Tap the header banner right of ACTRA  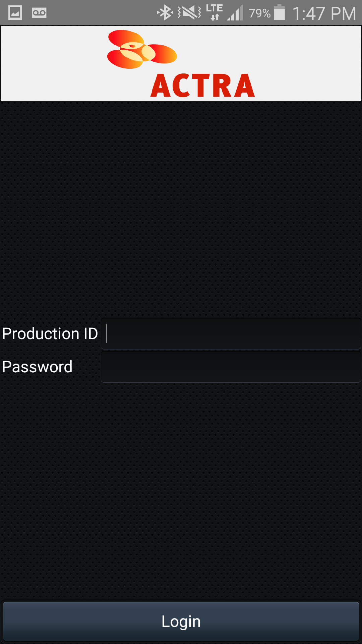pyautogui.click(x=308, y=64)
